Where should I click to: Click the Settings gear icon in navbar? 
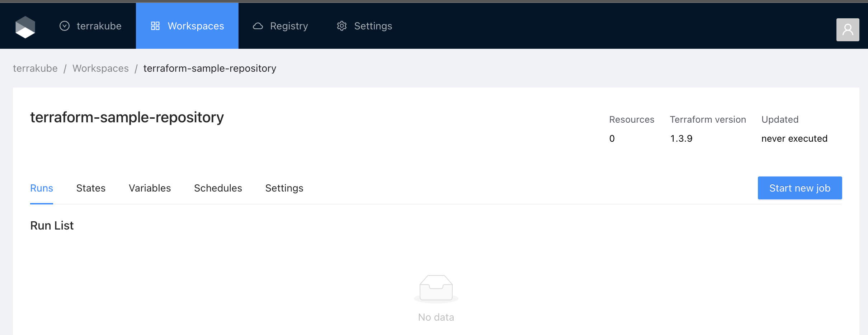[x=342, y=26]
